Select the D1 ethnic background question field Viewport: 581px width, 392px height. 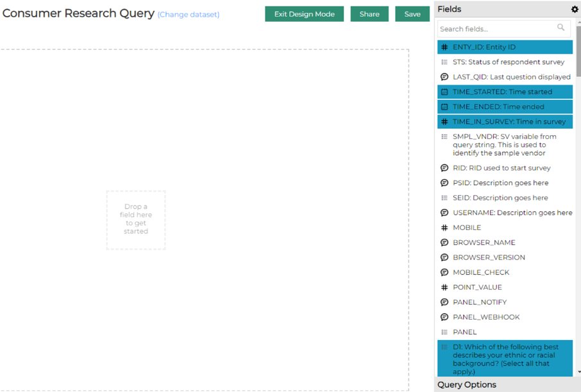(x=504, y=359)
